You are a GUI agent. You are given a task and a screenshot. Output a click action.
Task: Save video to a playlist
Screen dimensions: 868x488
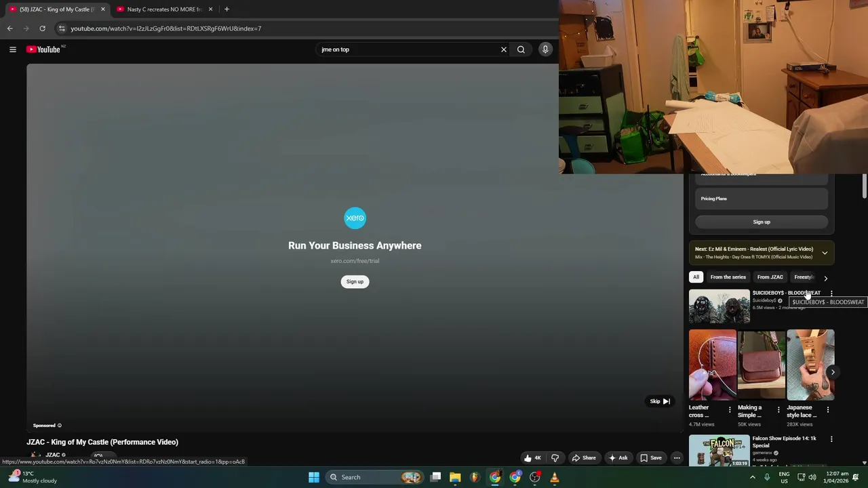coord(651,458)
